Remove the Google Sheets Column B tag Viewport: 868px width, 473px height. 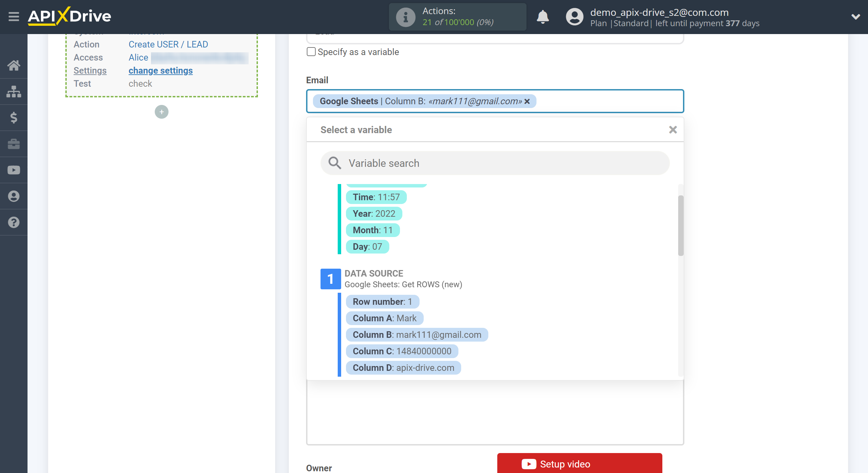click(x=527, y=101)
